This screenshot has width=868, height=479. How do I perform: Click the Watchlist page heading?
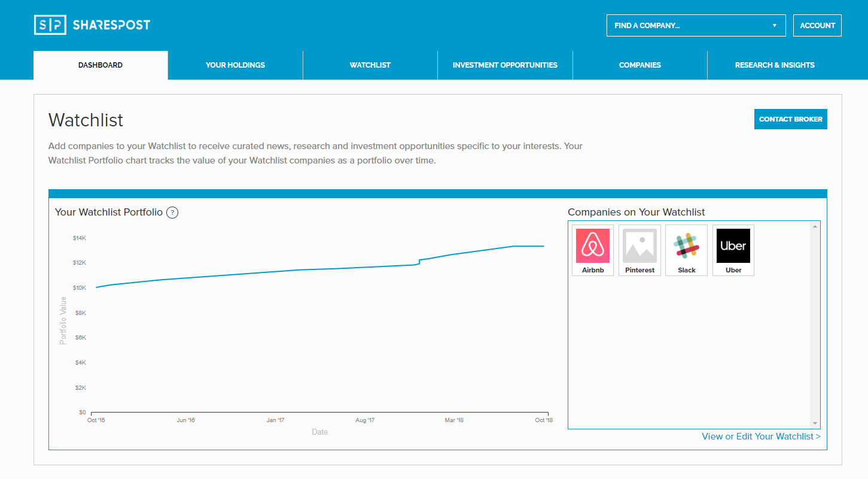(x=86, y=120)
